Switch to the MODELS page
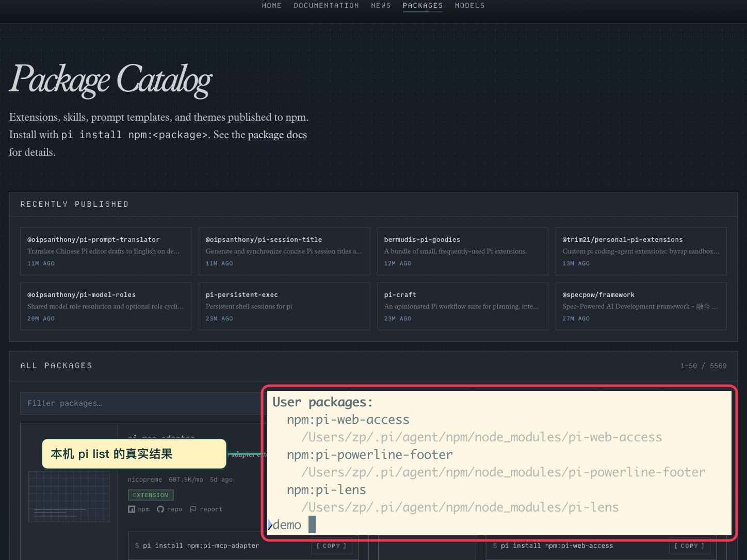The image size is (747, 560). click(x=469, y=6)
